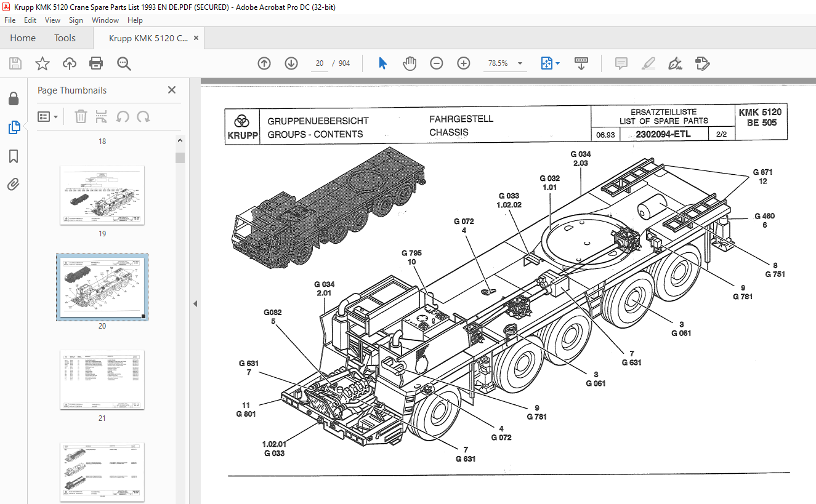Click the Save file icon
This screenshot has height=504, width=816.
click(x=15, y=63)
